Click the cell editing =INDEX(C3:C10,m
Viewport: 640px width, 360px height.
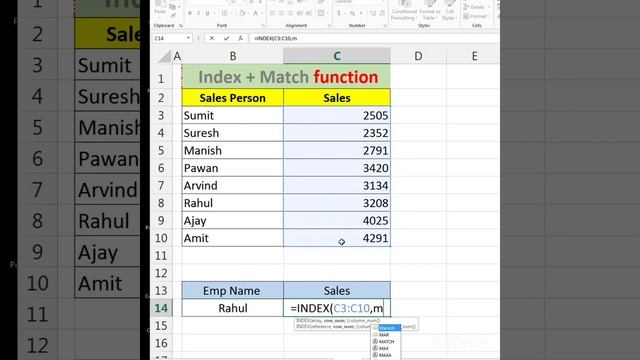(337, 308)
